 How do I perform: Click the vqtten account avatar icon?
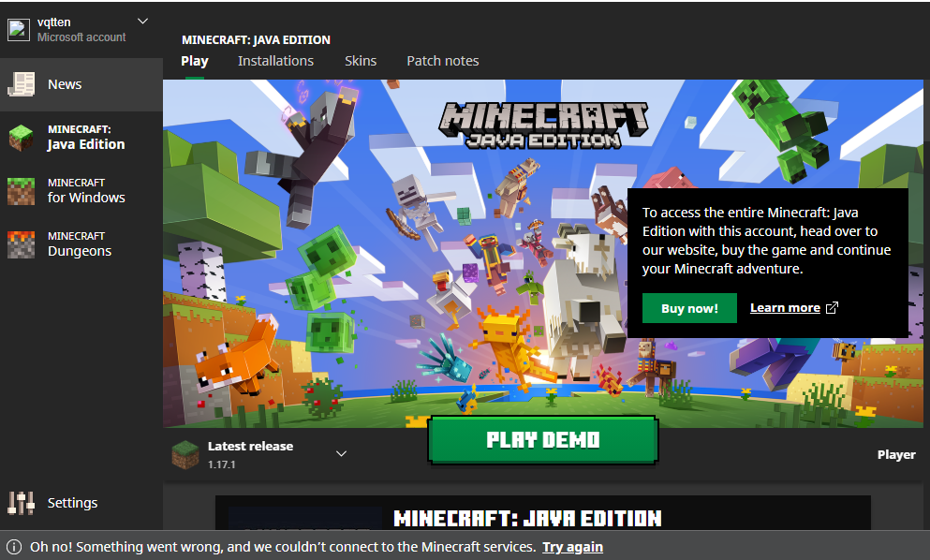pos(19,30)
